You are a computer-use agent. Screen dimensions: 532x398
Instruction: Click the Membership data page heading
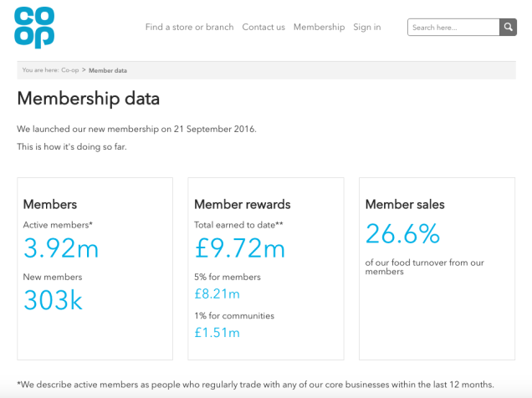click(x=88, y=99)
